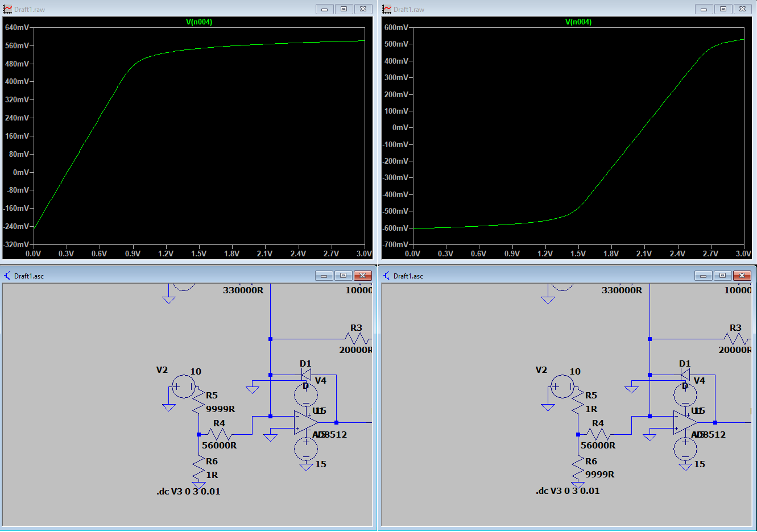Screen dimensions: 757x532
Task: Select V4 supply source in left schematic
Action: 306,394
